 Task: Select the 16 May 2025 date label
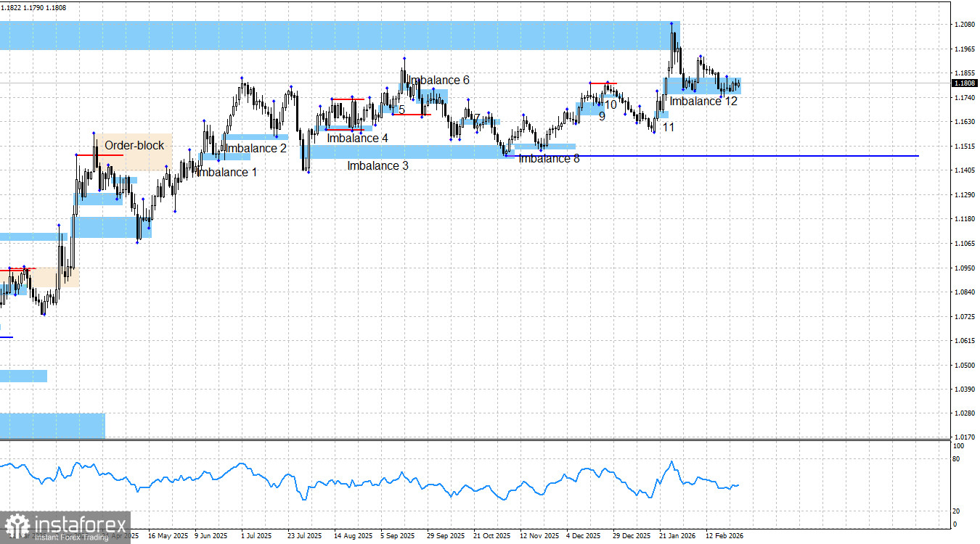coord(169,535)
